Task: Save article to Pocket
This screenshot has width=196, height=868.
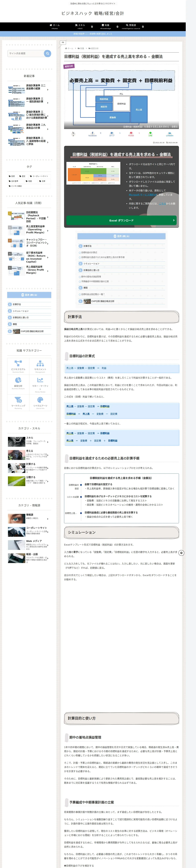Action: (x=131, y=134)
